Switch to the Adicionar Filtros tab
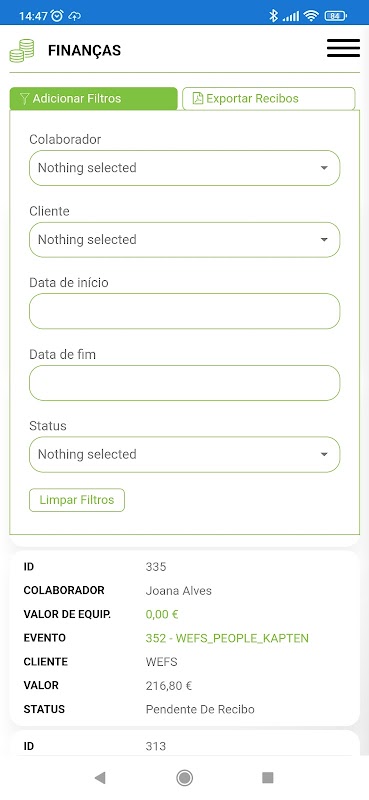The width and height of the screenshot is (369, 800). point(93,98)
